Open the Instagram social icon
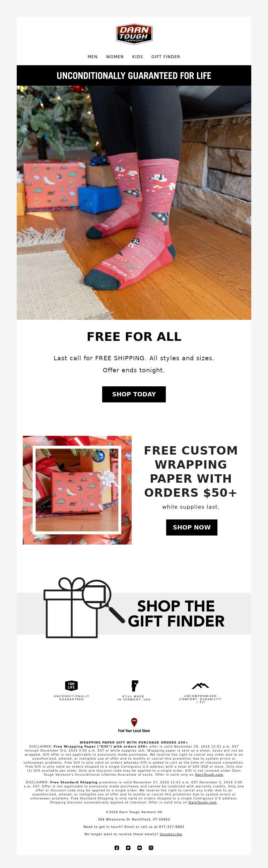 click(151, 848)
